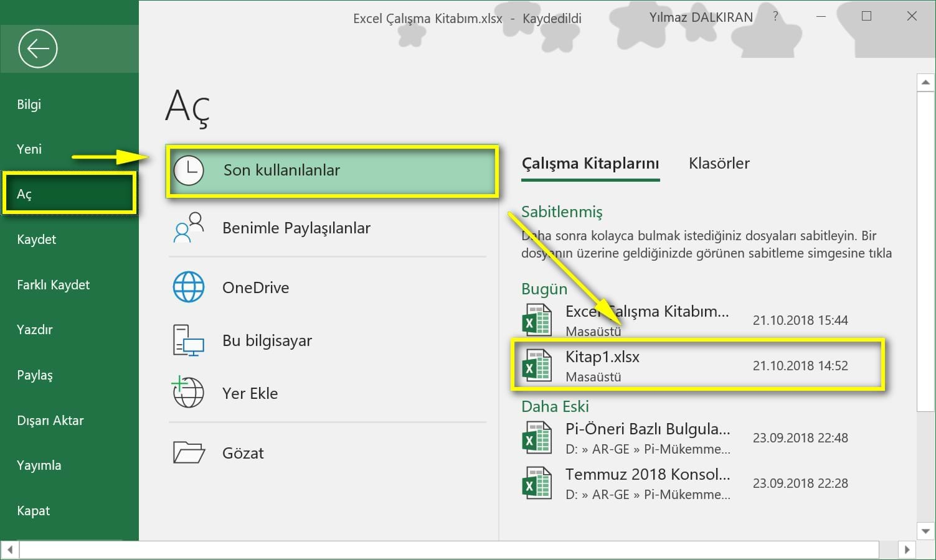Click the Bugün section heading

pos(544,289)
